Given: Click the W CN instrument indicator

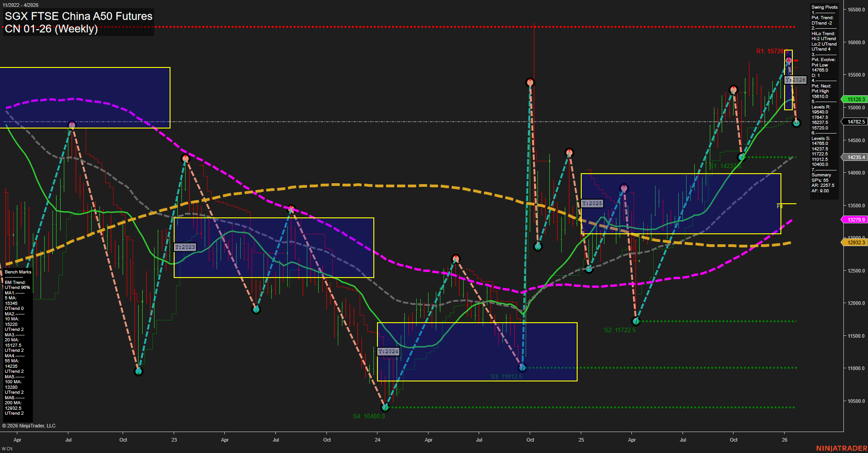Looking at the screenshot, I should 6,448.
